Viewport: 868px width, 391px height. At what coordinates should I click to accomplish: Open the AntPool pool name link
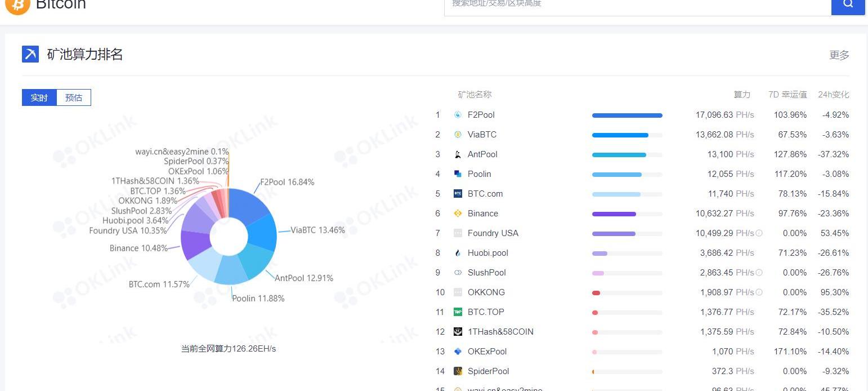(x=482, y=154)
